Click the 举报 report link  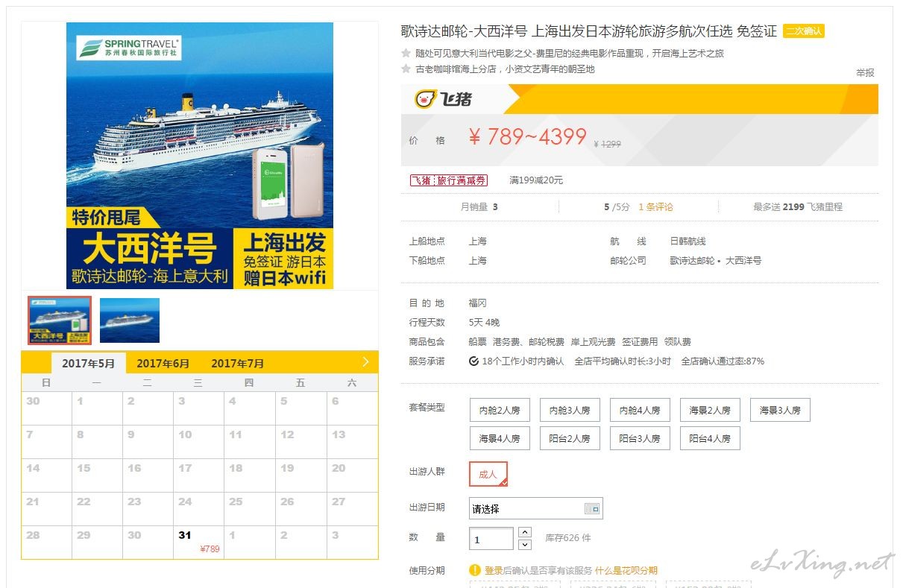[865, 72]
